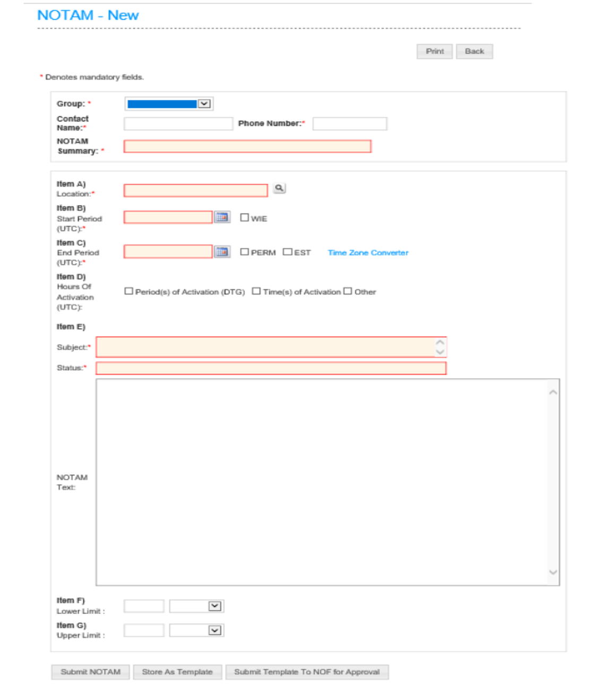Screen dimensions: 605x700
Task: Click Subject field scroll up arrow
Action: tap(440, 343)
